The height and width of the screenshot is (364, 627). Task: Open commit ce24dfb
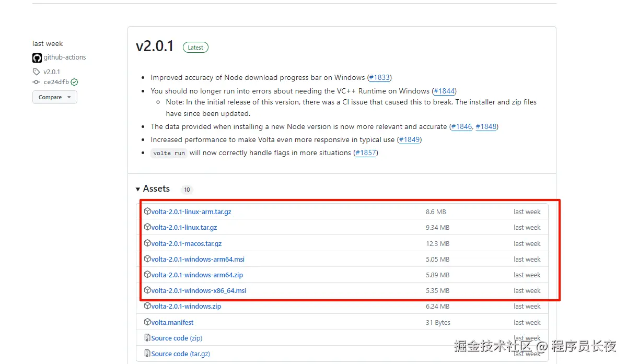56,83
